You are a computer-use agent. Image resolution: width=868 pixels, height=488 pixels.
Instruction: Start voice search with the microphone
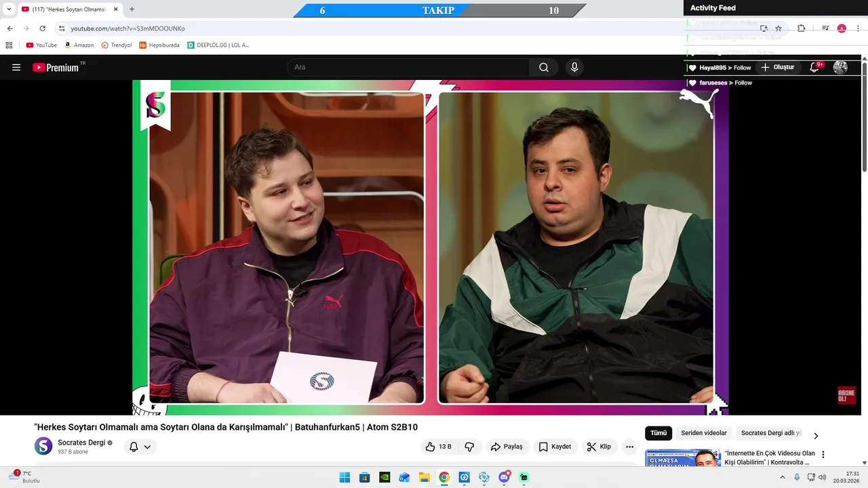[x=574, y=67]
